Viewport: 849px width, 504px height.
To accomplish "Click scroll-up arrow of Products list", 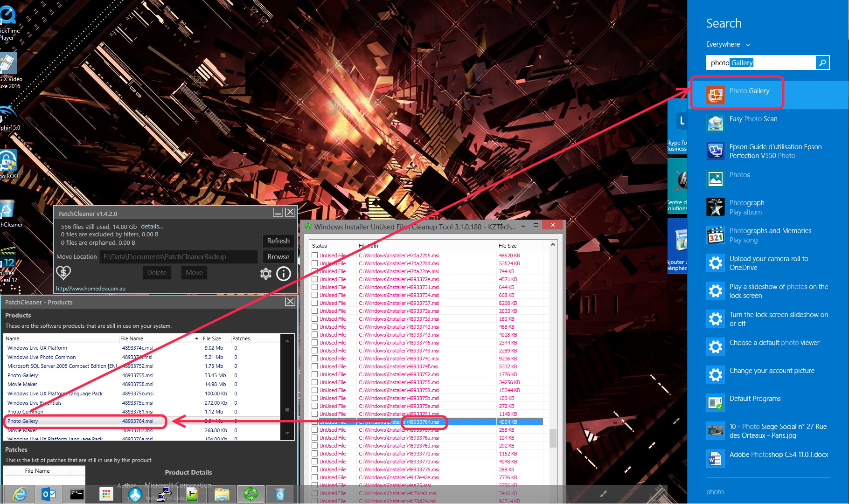I will (287, 341).
